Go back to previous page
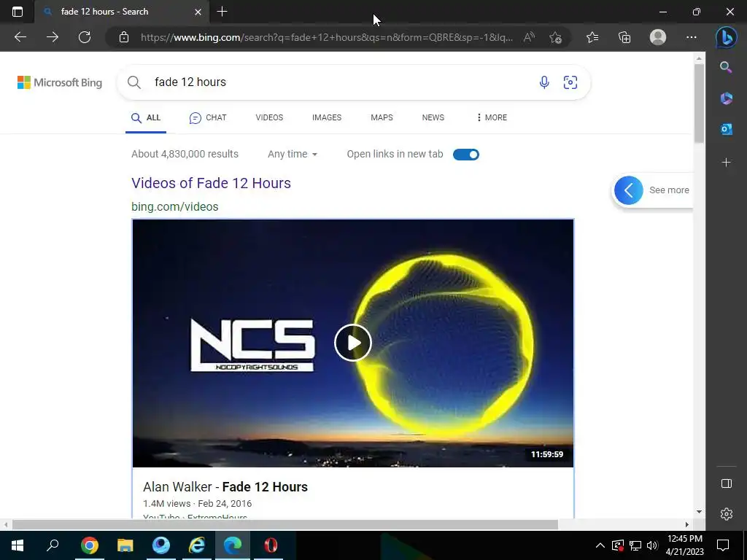The height and width of the screenshot is (560, 747). coord(20,37)
